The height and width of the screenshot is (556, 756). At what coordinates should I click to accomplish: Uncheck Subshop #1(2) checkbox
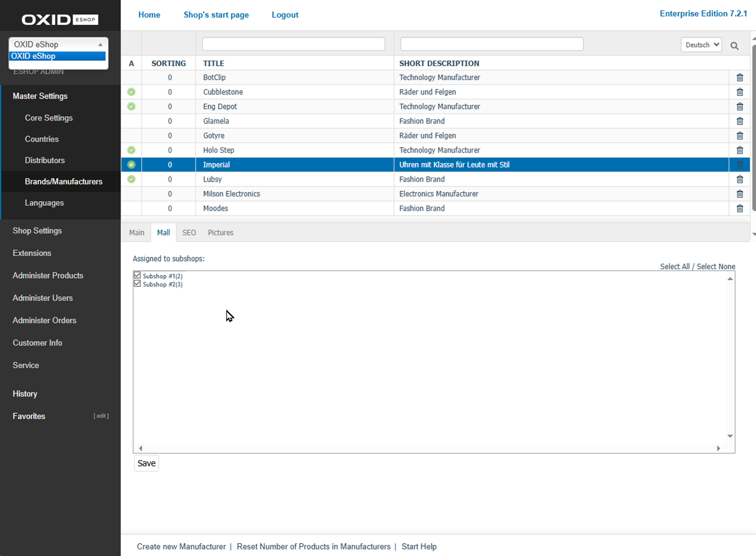tap(137, 275)
